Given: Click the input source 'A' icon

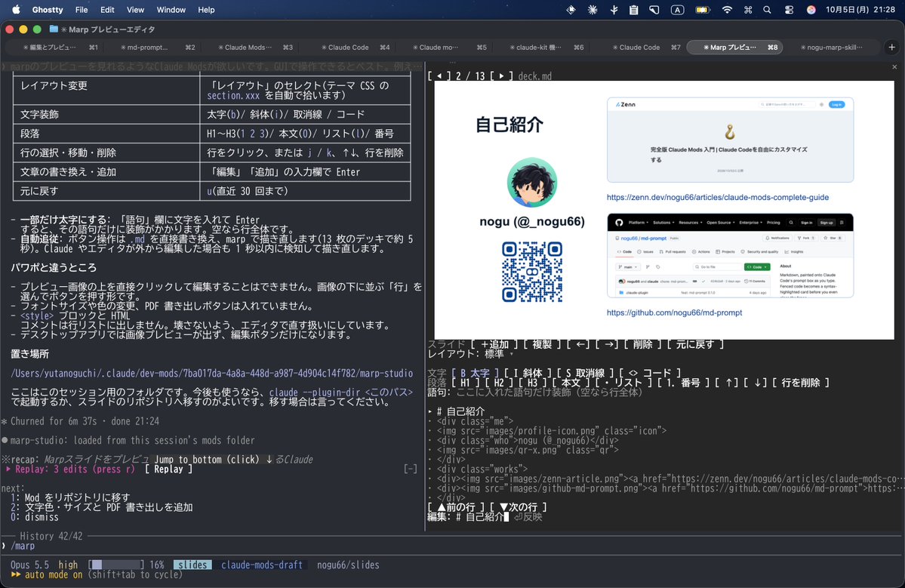Looking at the screenshot, I should (677, 9).
